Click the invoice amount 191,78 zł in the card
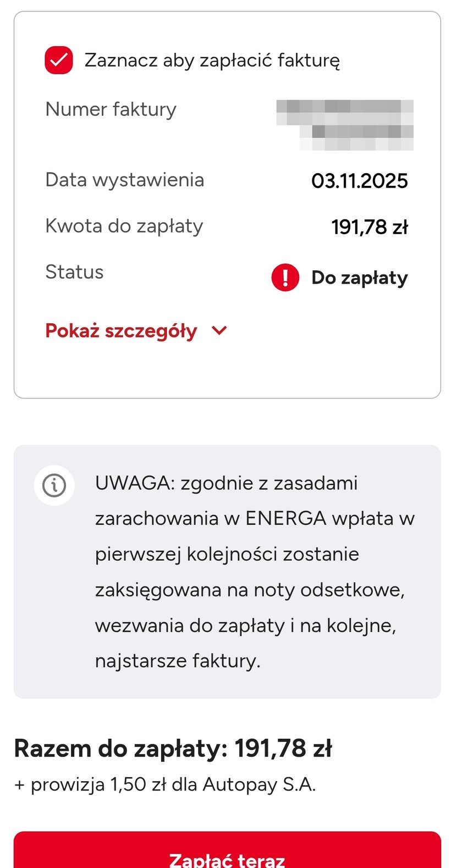 [x=369, y=226]
